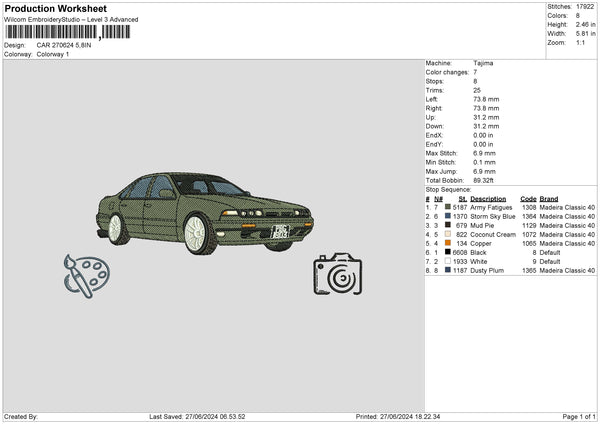Image resolution: width=600 pixels, height=424 pixels.
Task: Click the Color changes value 7
Action: (475, 72)
